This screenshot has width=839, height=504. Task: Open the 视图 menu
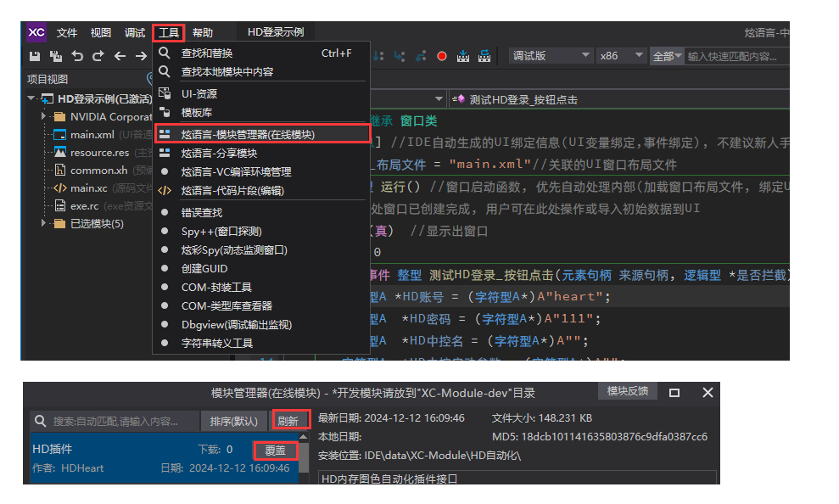[x=101, y=32]
